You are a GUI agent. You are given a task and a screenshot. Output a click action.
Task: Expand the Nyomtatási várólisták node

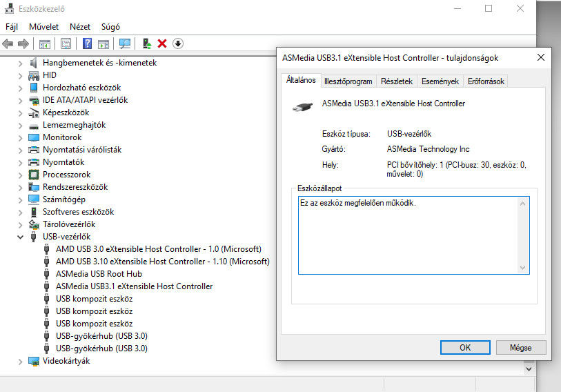[20, 150]
